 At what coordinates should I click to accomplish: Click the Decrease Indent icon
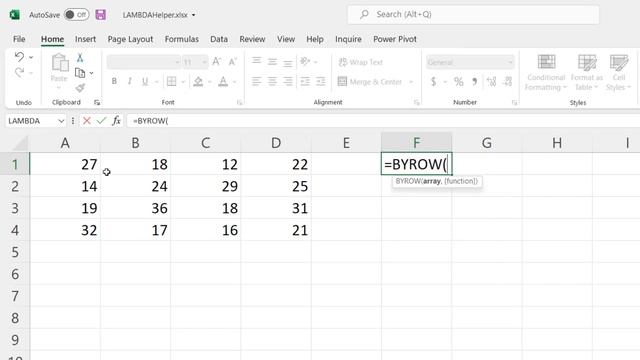pyautogui.click(x=305, y=82)
